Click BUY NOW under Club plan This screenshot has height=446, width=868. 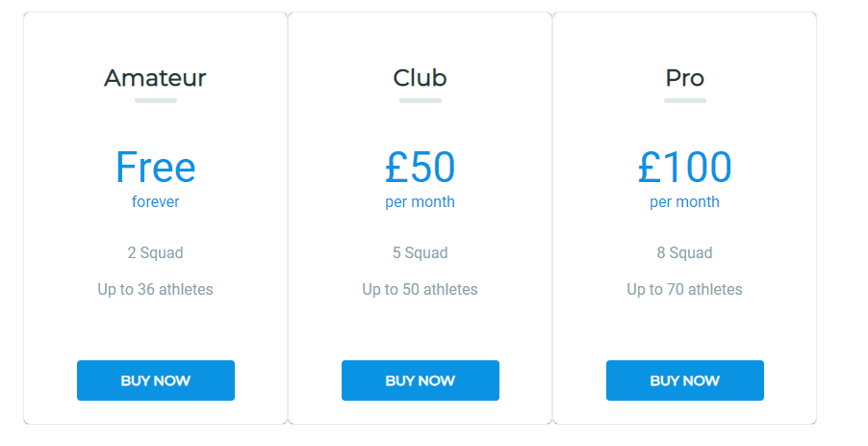click(421, 380)
